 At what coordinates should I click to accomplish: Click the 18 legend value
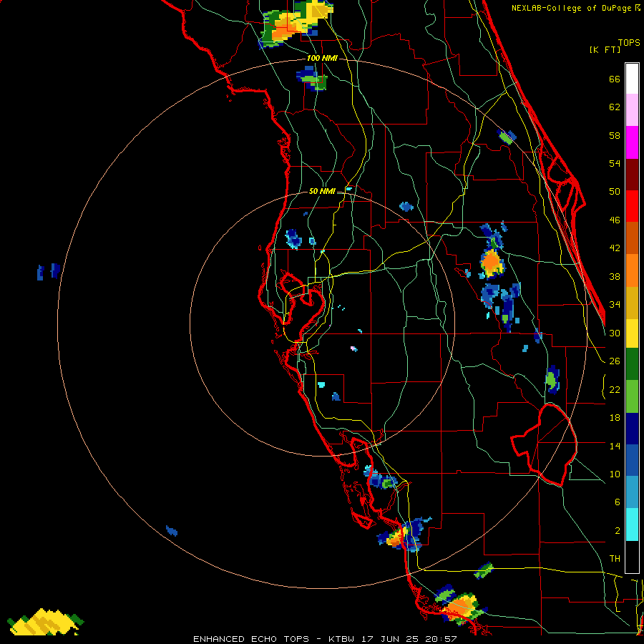tap(615, 418)
